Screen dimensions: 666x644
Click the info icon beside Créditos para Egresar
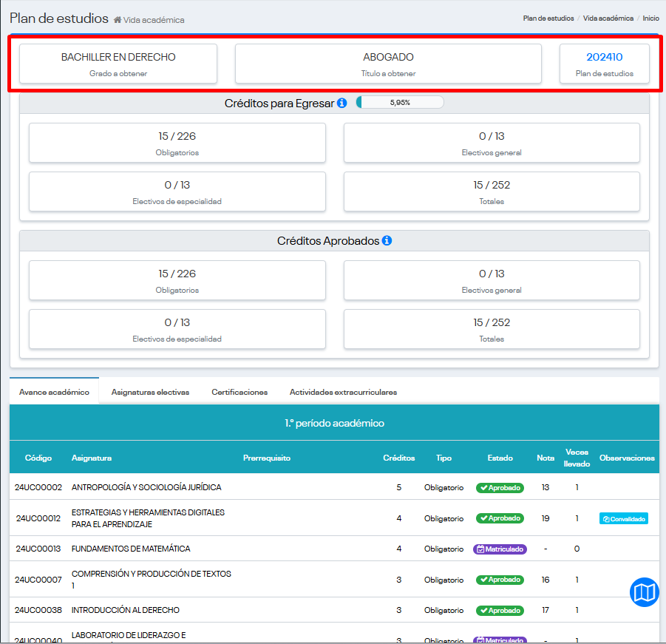(x=342, y=104)
